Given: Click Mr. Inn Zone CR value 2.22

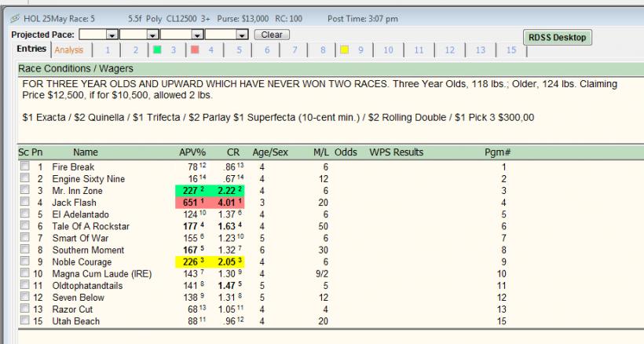Looking at the screenshot, I should (227, 191).
